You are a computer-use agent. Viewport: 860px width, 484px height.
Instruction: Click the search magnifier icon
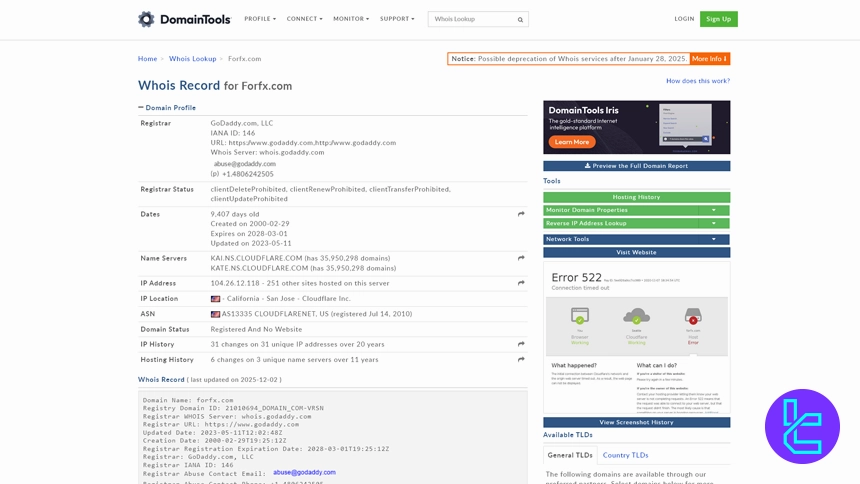(x=520, y=19)
